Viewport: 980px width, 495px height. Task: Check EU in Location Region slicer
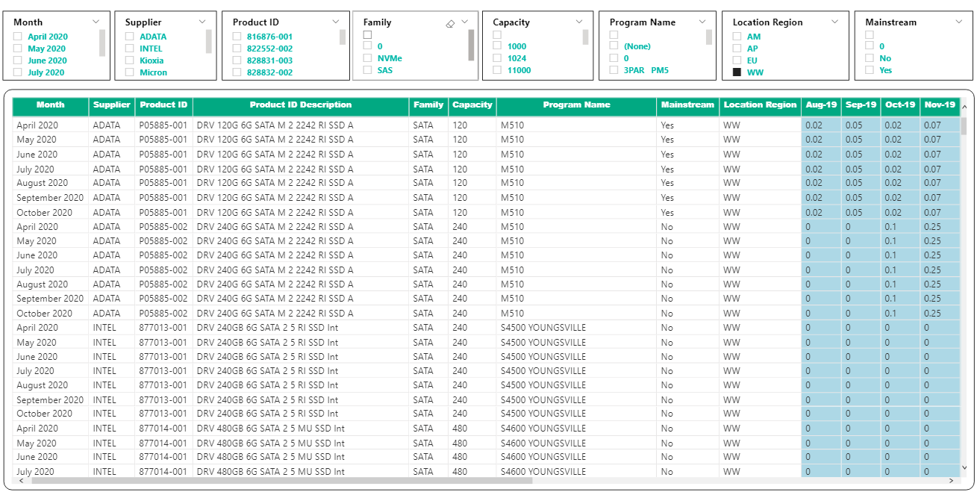737,60
